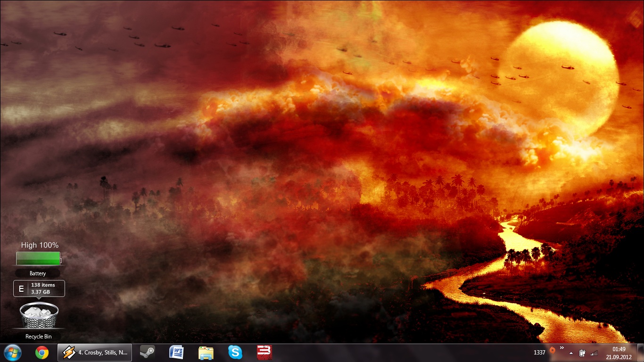Launch Google Chrome from the taskbar

pyautogui.click(x=42, y=353)
